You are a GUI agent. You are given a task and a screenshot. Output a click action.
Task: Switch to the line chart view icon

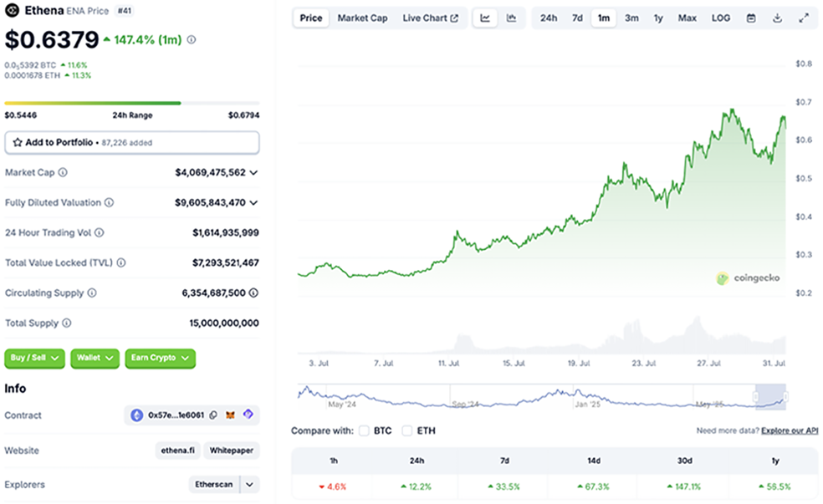coord(485,18)
